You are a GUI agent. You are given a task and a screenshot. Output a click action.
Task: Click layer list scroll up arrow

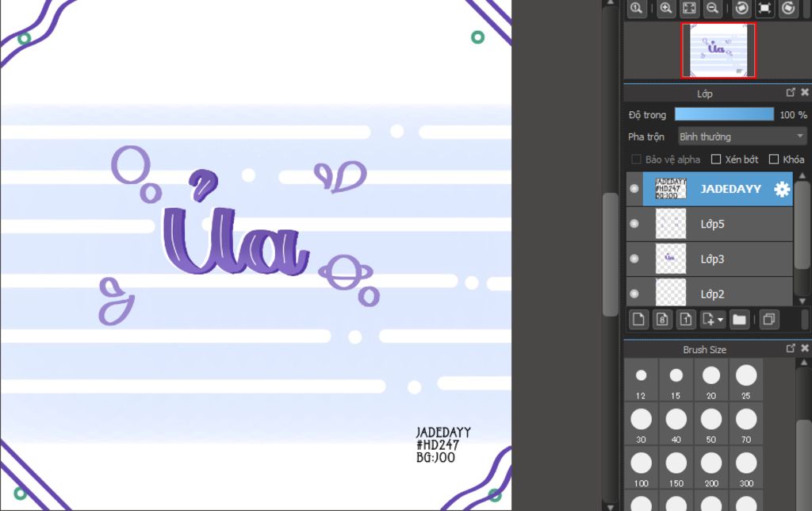[x=802, y=175]
